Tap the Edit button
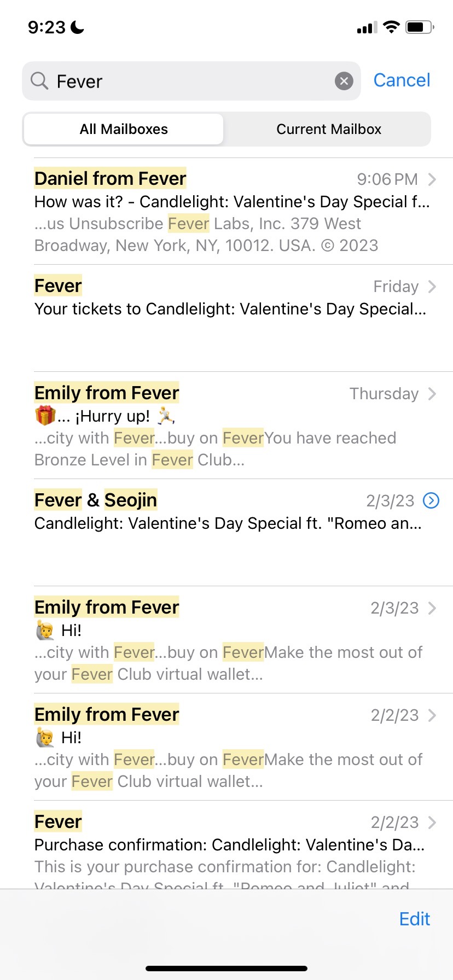 (x=414, y=919)
